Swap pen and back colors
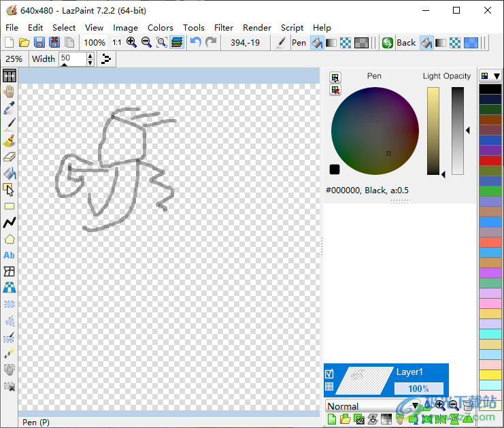 387,43
